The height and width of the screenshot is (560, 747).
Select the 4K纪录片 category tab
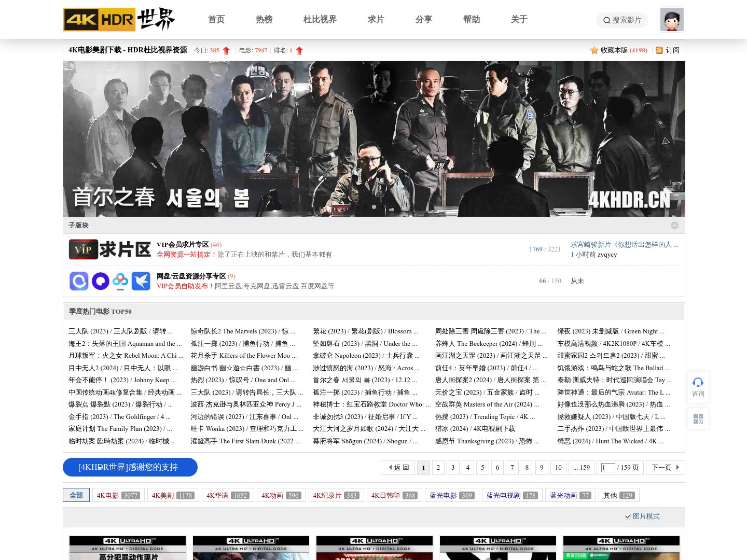tap(336, 495)
